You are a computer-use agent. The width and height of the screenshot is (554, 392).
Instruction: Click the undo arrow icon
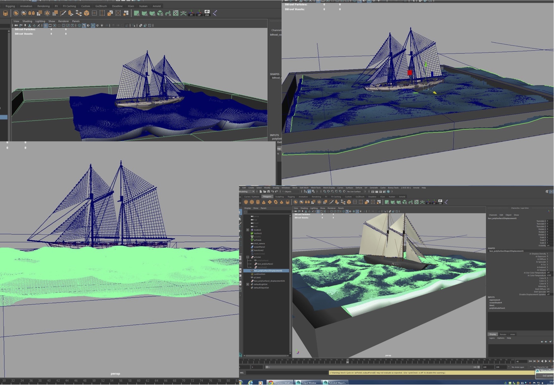[272, 192]
